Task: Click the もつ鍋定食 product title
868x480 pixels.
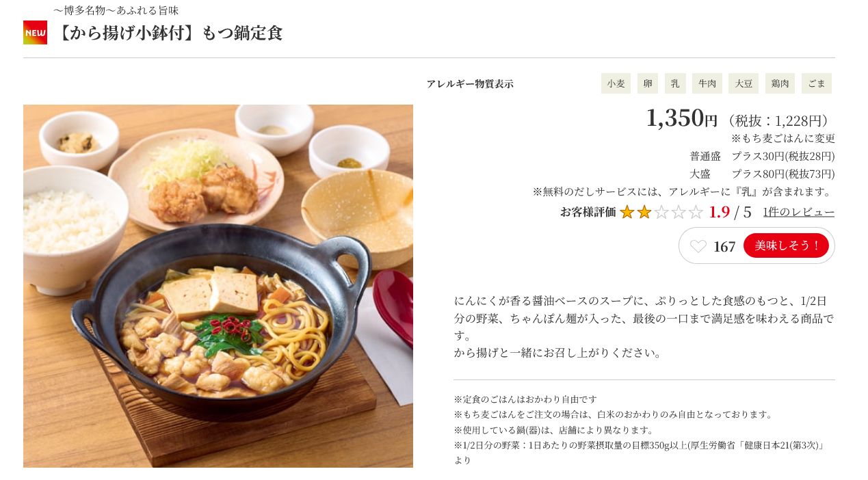Action: tap(168, 33)
